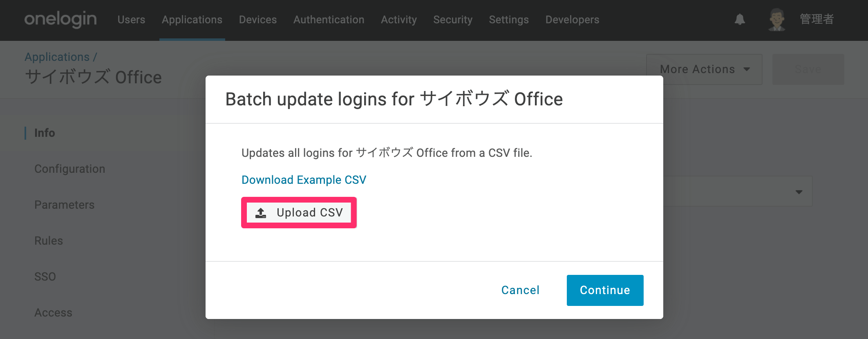This screenshot has height=339, width=868.
Task: Click the Upload CSV button
Action: click(x=299, y=213)
